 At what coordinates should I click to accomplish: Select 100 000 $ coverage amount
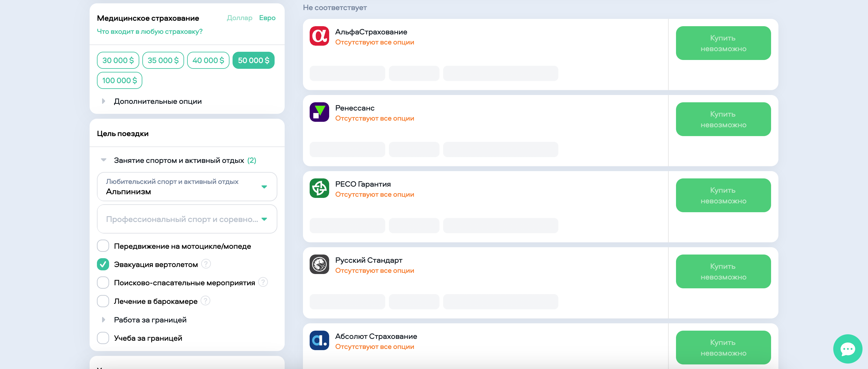pos(119,80)
